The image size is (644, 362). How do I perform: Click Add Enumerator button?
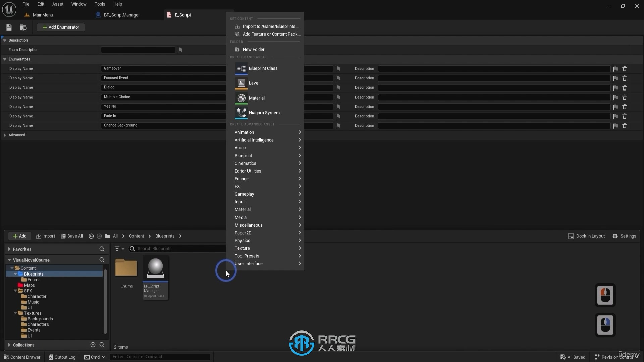[x=61, y=27]
